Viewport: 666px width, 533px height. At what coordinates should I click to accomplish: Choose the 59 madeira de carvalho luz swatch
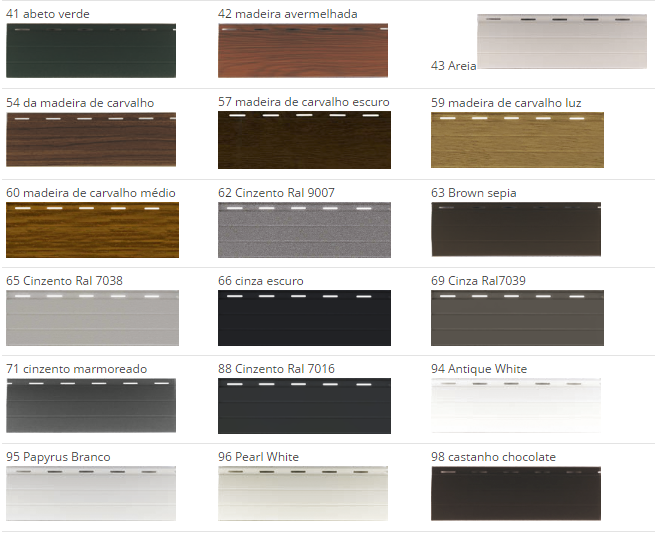(517, 139)
